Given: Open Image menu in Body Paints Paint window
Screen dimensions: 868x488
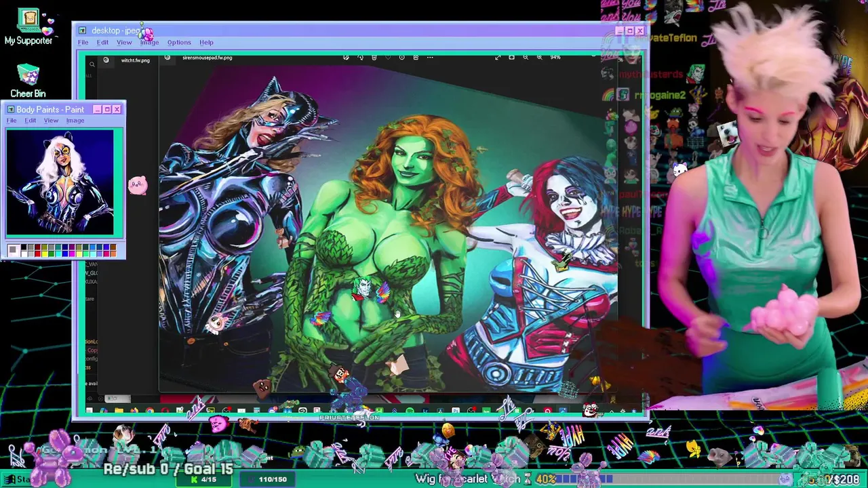Looking at the screenshot, I should [x=75, y=121].
